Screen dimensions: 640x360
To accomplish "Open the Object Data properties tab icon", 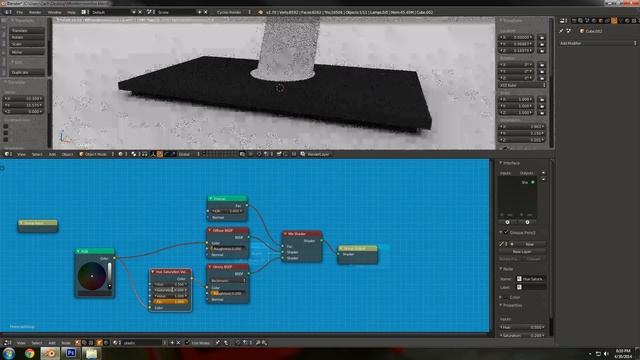I will click(621, 20).
